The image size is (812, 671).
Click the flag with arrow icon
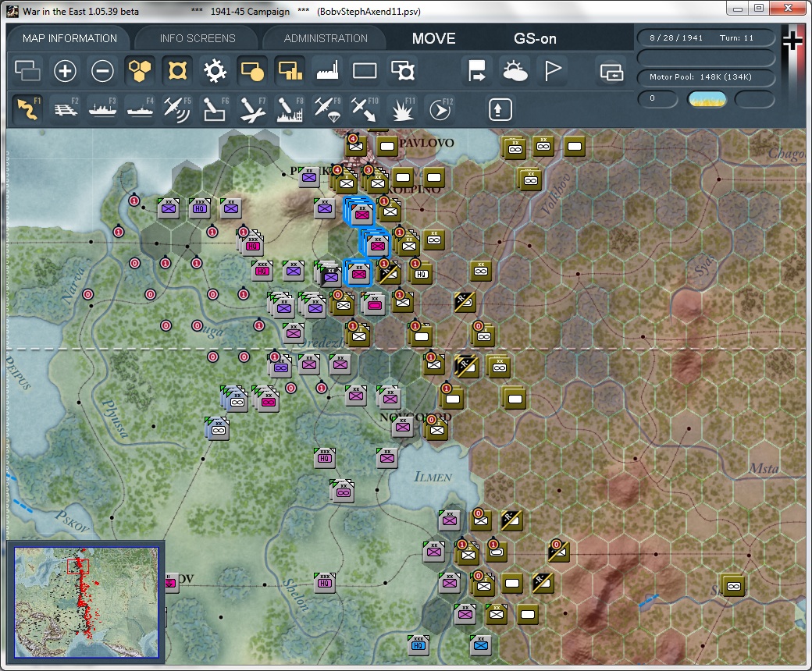coord(477,70)
